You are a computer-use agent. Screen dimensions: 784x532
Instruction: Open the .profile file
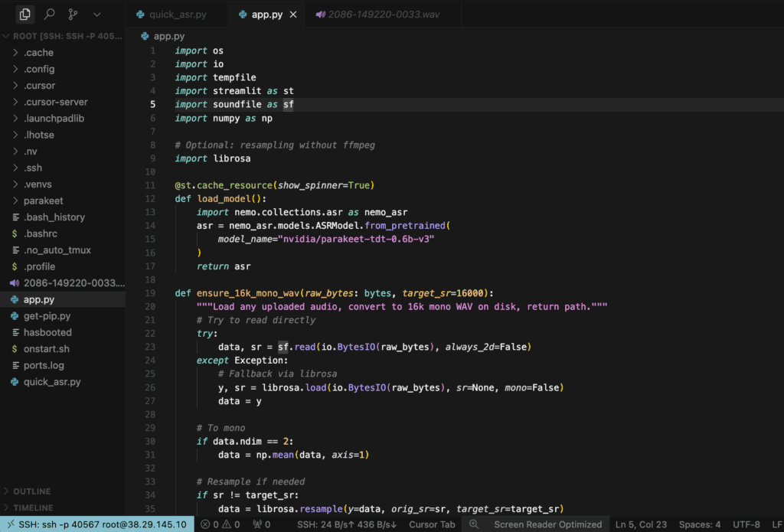63,267
